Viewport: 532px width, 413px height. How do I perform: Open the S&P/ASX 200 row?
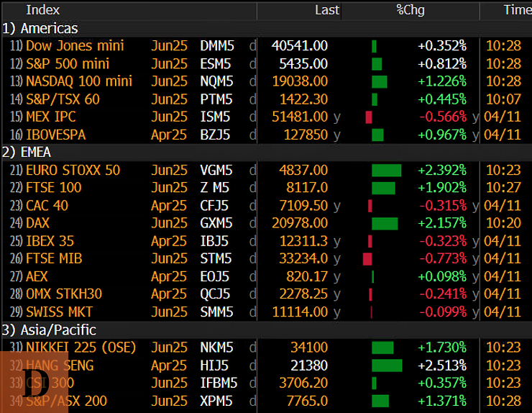click(x=266, y=401)
